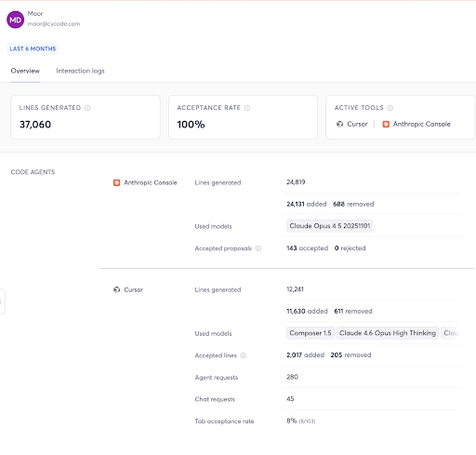476x455 pixels.
Task: Open Acceptance Rate info icon
Action: tap(247, 108)
